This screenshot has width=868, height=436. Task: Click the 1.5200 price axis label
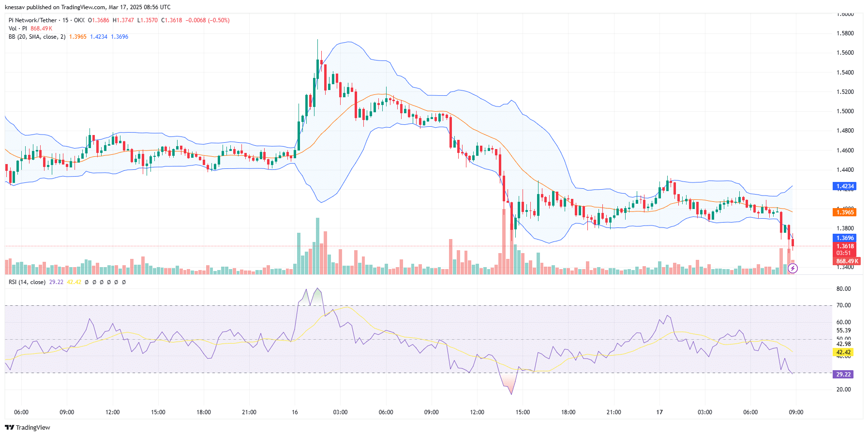(845, 92)
